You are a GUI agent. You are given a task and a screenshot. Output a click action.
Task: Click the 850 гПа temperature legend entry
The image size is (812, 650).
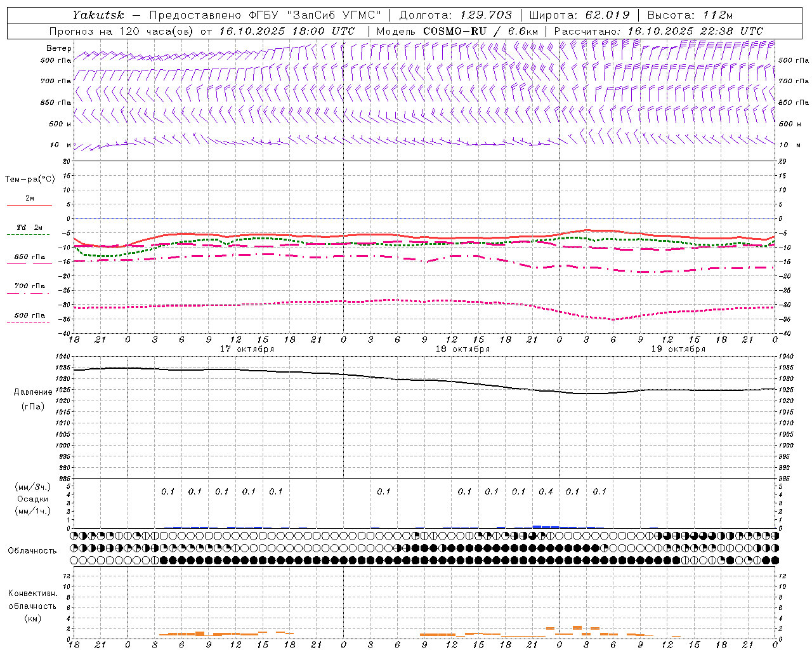click(30, 257)
